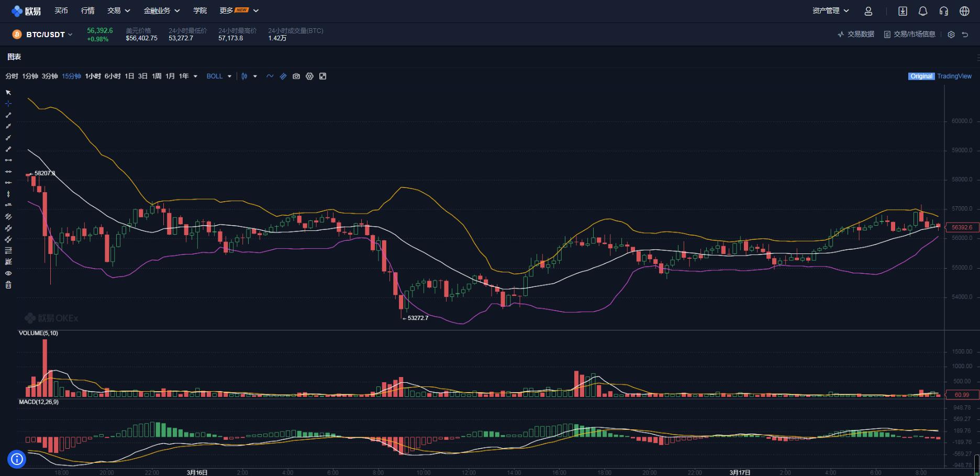
Task: Click the fullscreen chart icon
Action: click(323, 76)
